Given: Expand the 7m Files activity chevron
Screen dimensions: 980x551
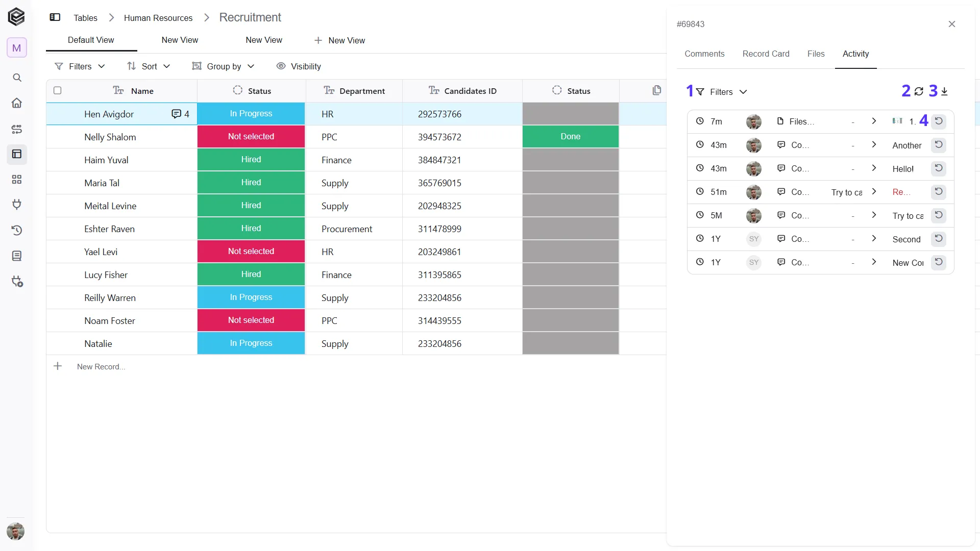Looking at the screenshot, I should point(874,121).
